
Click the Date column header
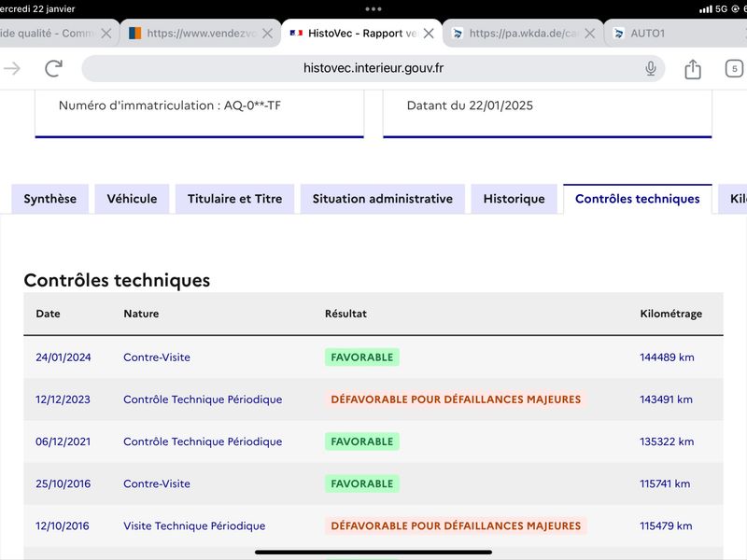click(x=49, y=314)
